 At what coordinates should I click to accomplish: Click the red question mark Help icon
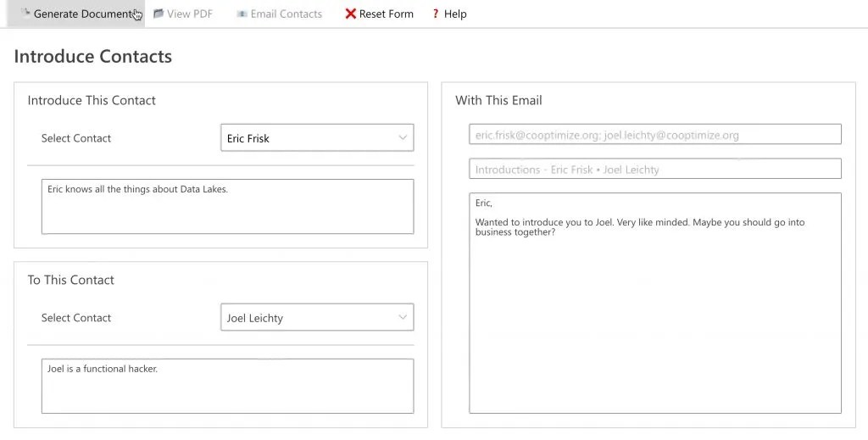[x=436, y=14]
